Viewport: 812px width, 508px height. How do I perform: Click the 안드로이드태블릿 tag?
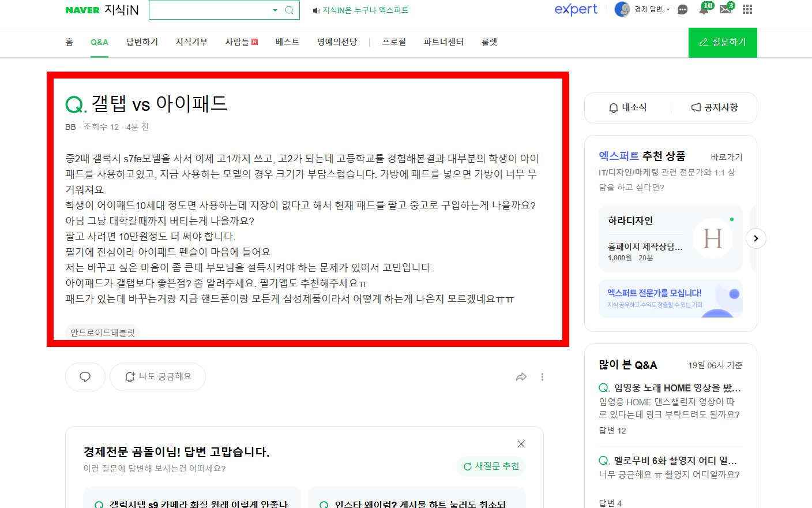103,333
